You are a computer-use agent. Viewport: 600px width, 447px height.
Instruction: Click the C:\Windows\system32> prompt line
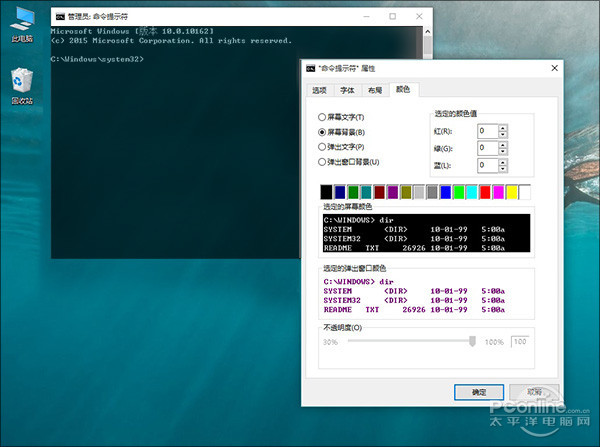click(97, 59)
